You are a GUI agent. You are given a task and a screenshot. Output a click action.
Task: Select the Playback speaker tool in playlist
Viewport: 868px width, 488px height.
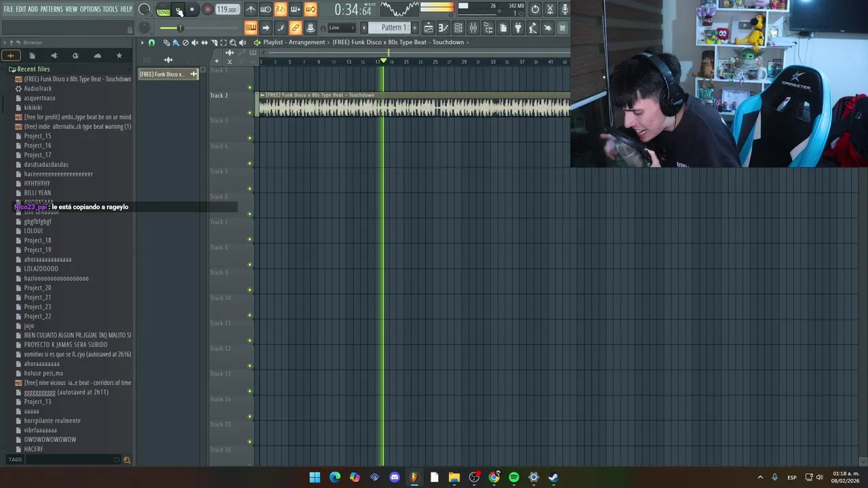[x=243, y=43]
